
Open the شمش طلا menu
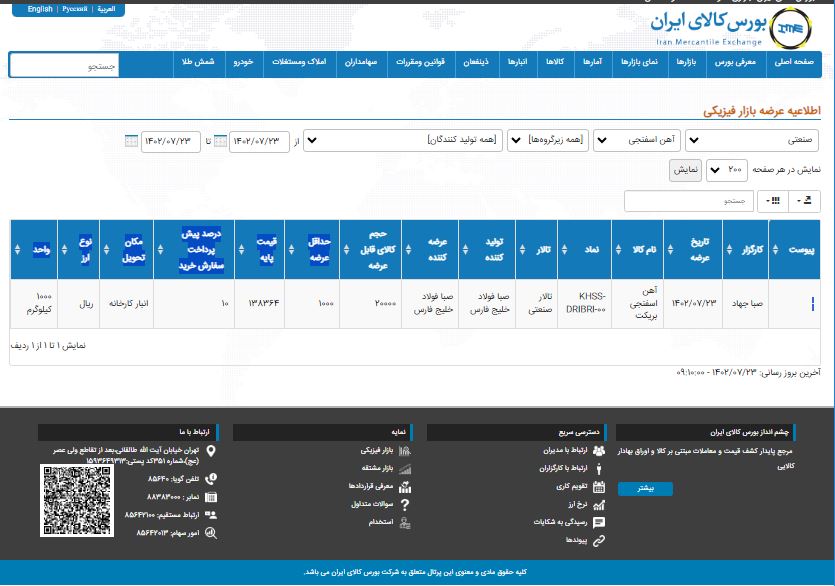pos(198,62)
